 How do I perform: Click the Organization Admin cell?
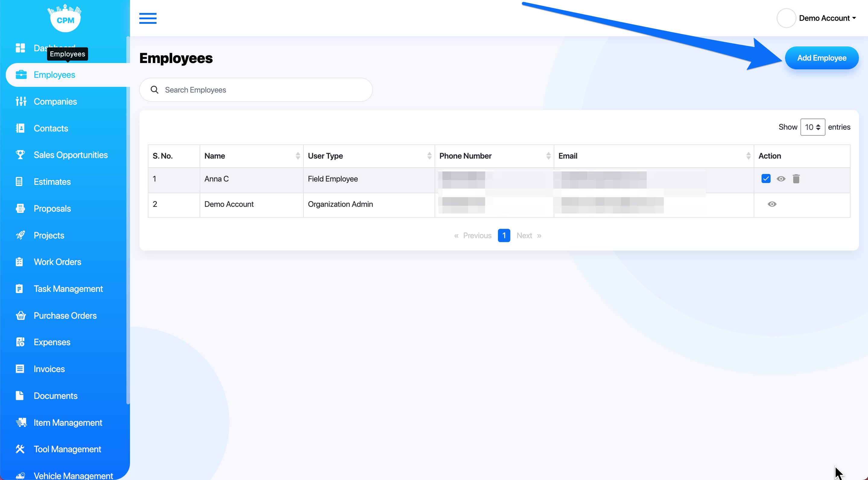click(x=369, y=205)
